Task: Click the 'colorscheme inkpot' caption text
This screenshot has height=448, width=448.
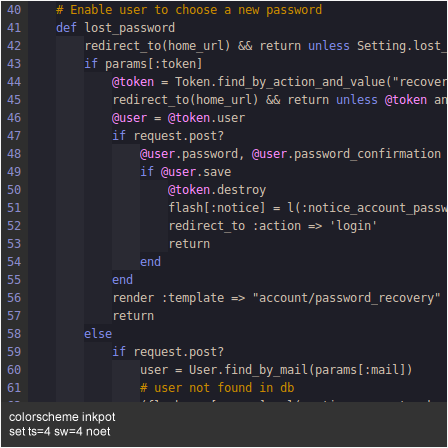Action: click(x=62, y=417)
